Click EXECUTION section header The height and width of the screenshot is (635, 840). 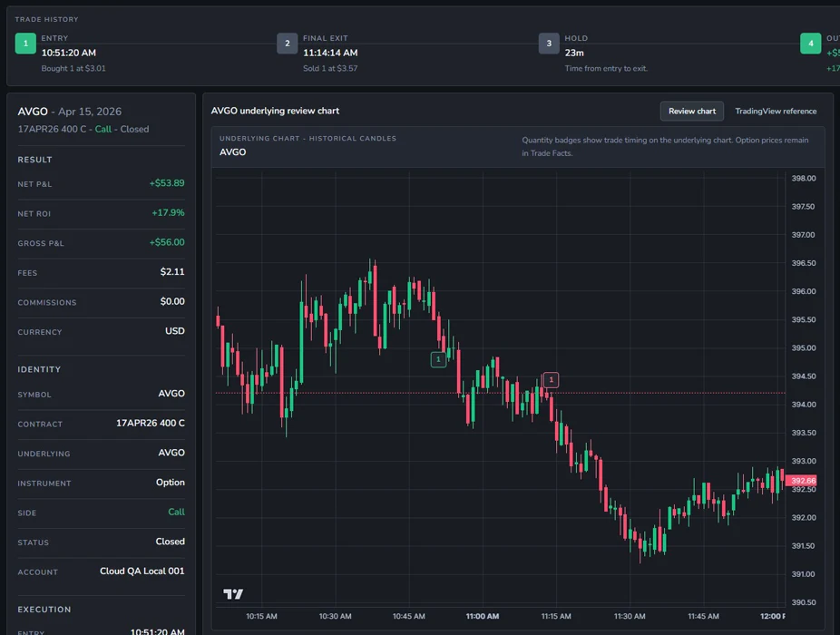pyautogui.click(x=44, y=610)
